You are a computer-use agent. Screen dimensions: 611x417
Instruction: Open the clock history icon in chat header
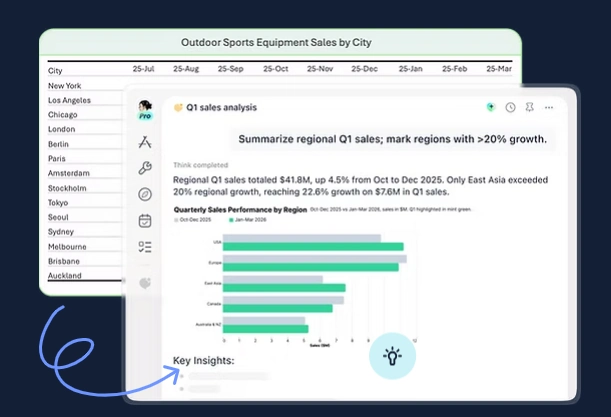pos(510,108)
